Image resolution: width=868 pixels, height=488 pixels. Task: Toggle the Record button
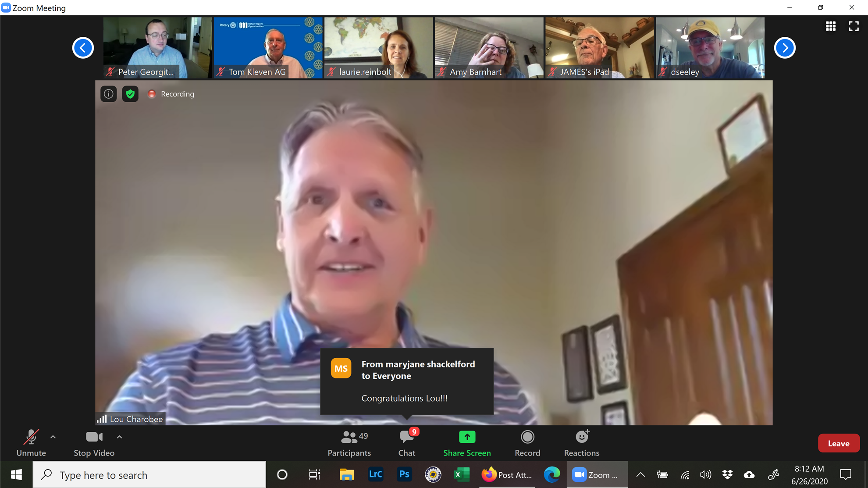tap(527, 442)
